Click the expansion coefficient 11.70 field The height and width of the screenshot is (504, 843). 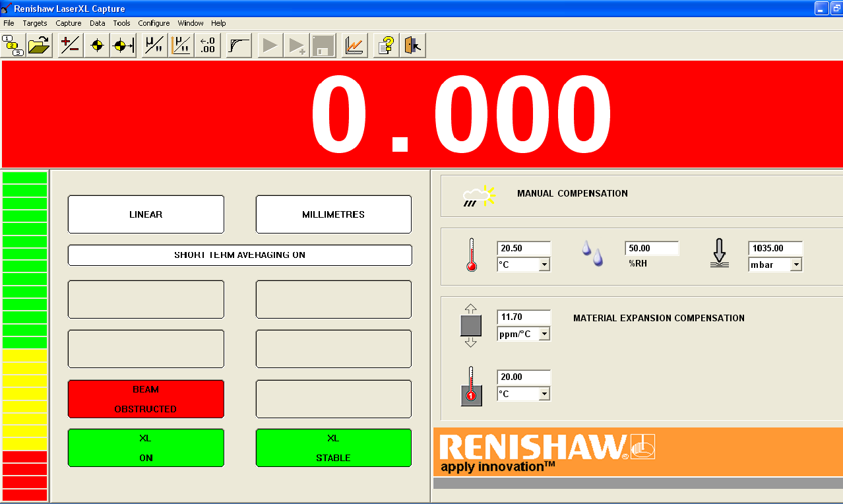[524, 317]
